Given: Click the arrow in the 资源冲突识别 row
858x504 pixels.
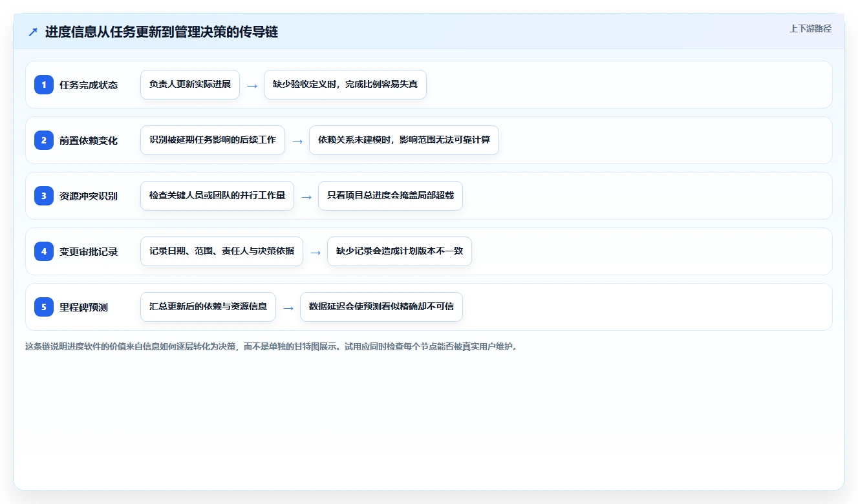Looking at the screenshot, I should coord(306,196).
